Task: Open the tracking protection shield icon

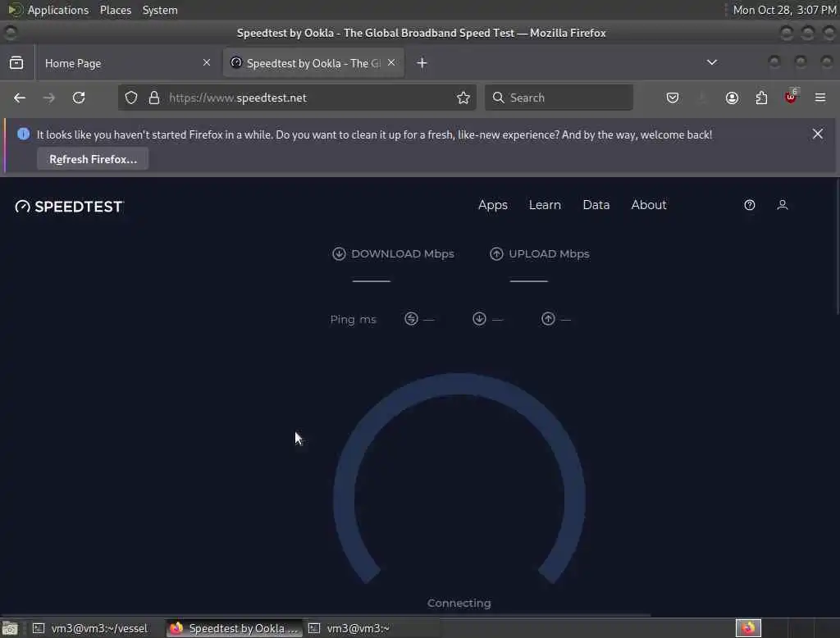Action: 131,98
